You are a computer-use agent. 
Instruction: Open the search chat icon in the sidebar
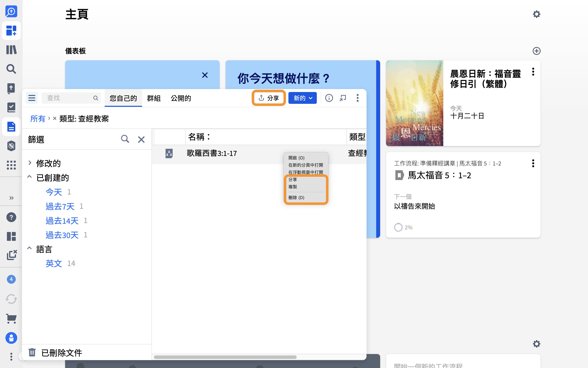pyautogui.click(x=11, y=11)
